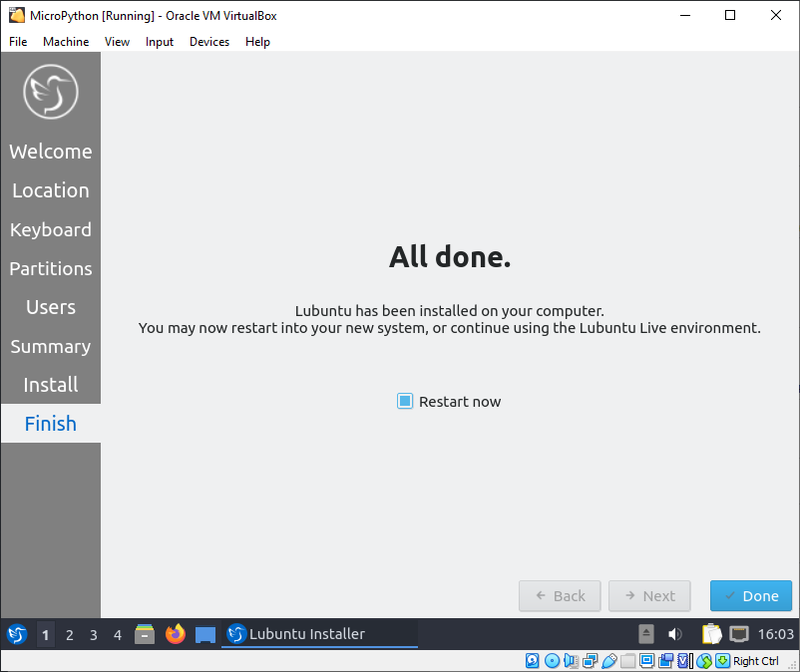
Task: Open the clipboard manager tray icon
Action: point(712,634)
